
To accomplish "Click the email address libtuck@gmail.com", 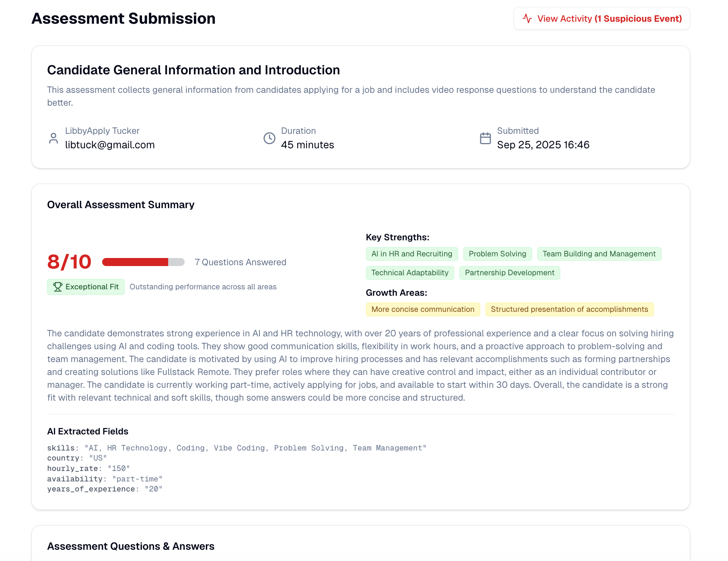I will click(110, 145).
